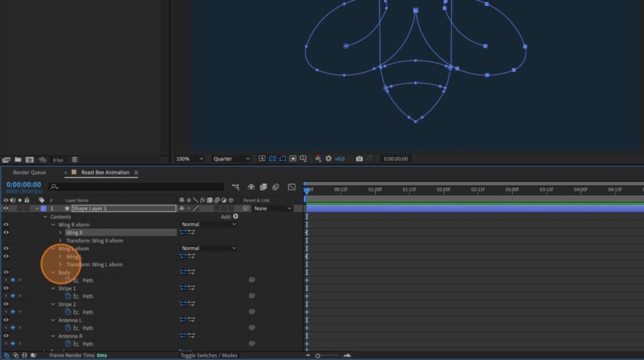Click Toggle Switches / Modes button
Screen dimensions: 644x360
[x=208, y=355]
